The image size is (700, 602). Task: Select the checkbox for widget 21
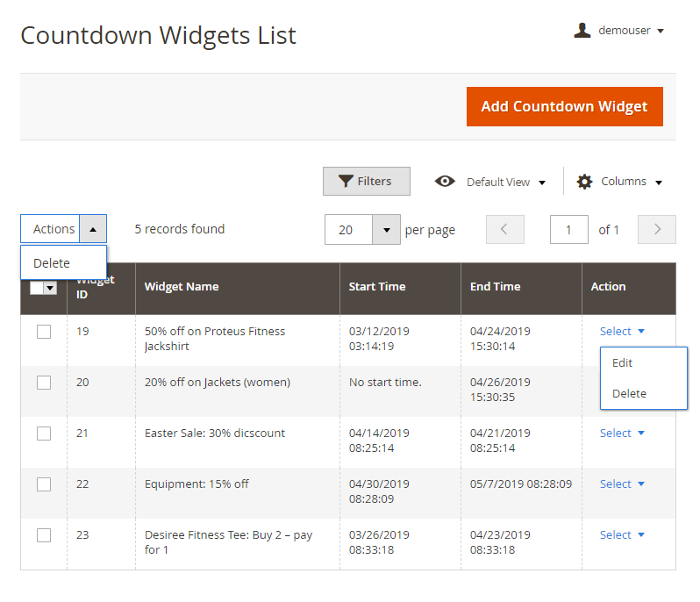coord(44,434)
